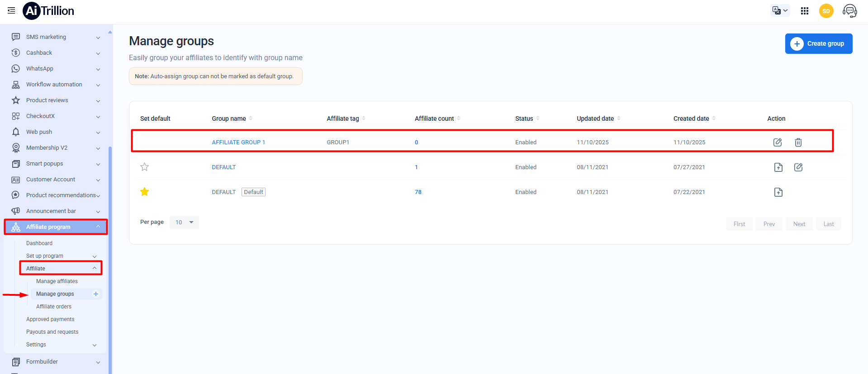Set the unstarred DEFAULT group as default
The image size is (868, 374).
(x=144, y=167)
